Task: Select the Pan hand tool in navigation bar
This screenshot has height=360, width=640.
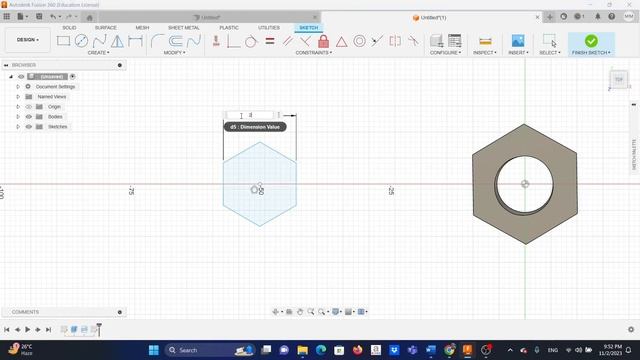Action: (300, 312)
